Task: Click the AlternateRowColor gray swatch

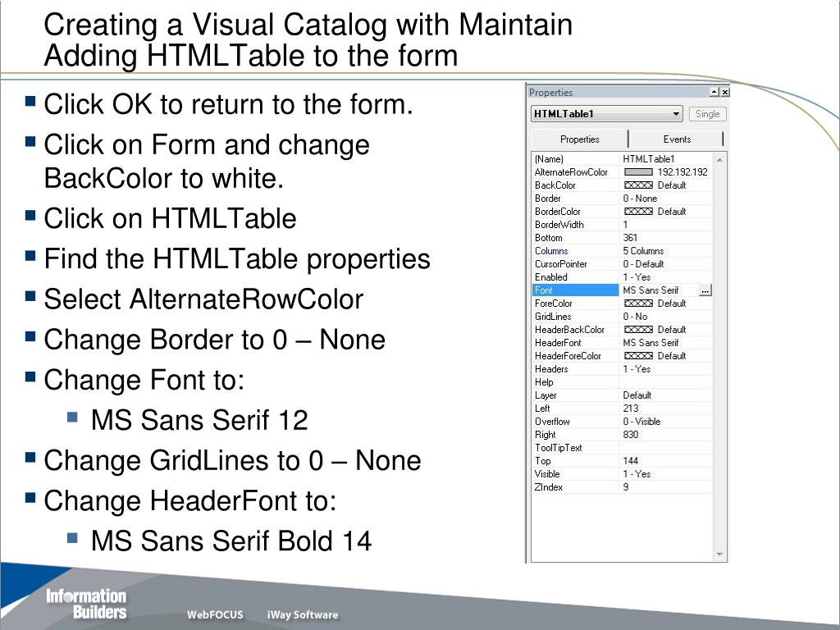Action: [638, 172]
